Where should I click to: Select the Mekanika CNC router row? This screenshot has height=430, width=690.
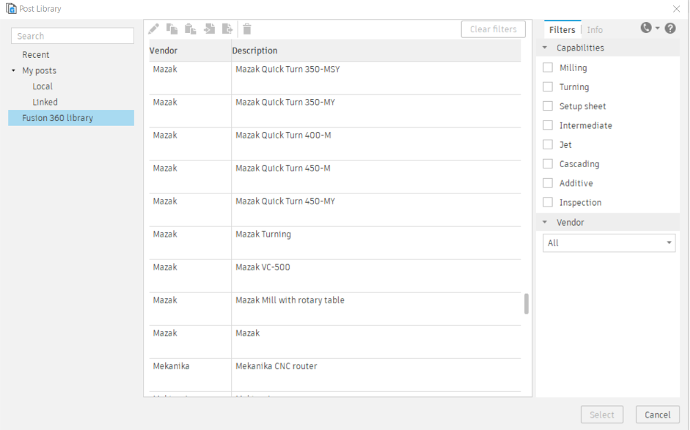[335, 375]
